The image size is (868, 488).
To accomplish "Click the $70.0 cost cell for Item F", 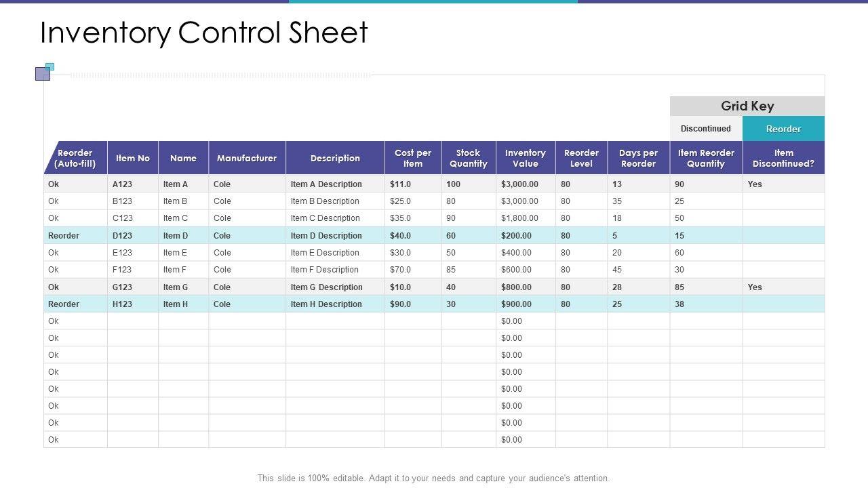I will click(400, 270).
